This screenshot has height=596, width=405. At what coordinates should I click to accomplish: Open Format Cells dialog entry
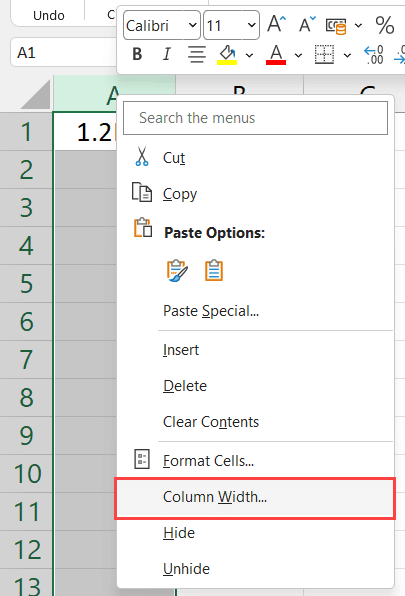pos(255,461)
